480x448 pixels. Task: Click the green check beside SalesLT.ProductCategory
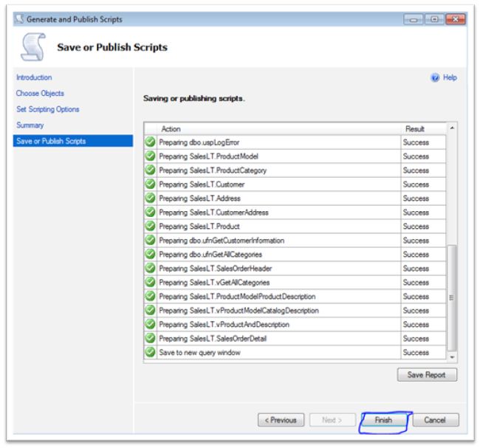(x=151, y=170)
